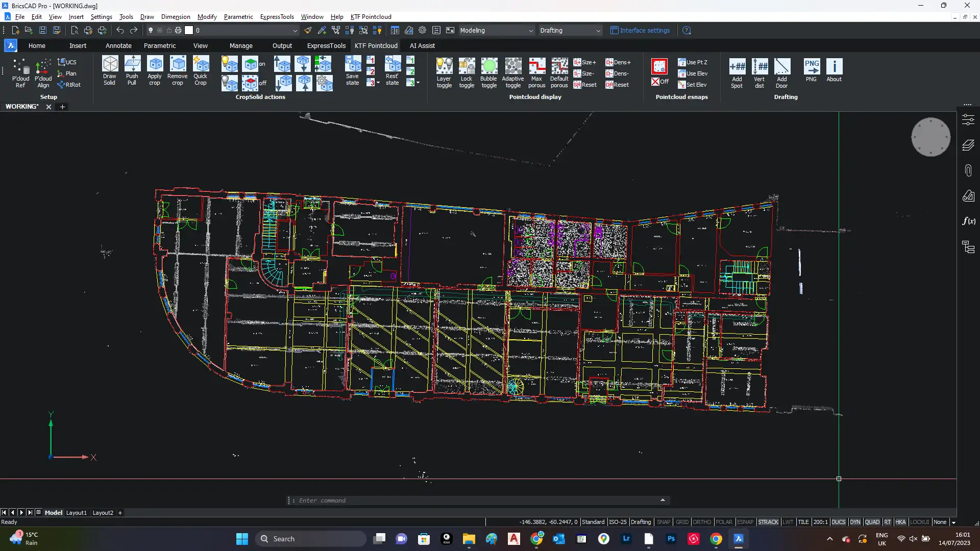980x551 pixels.
Task: Open the Modeling workspace dropdown
Action: pyautogui.click(x=530, y=31)
